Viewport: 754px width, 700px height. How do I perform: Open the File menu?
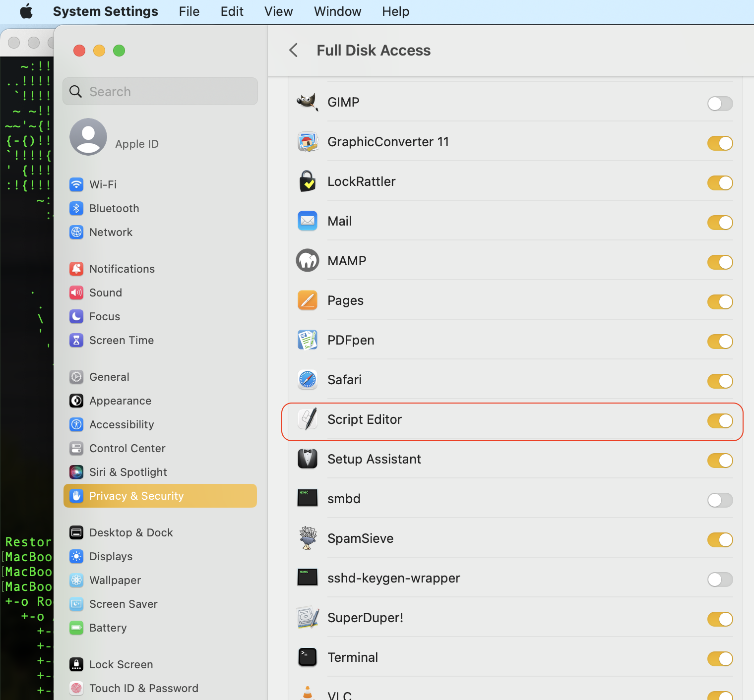(x=189, y=11)
